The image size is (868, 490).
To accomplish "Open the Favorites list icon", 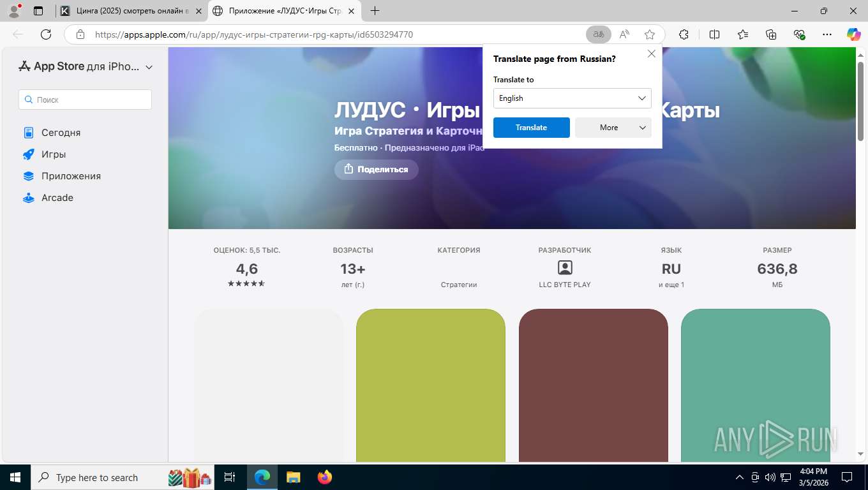I will click(x=743, y=34).
